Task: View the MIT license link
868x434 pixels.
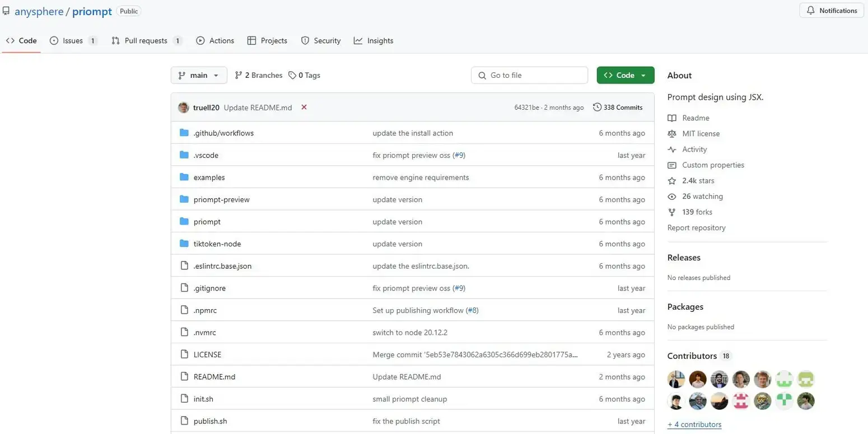Action: (x=701, y=134)
